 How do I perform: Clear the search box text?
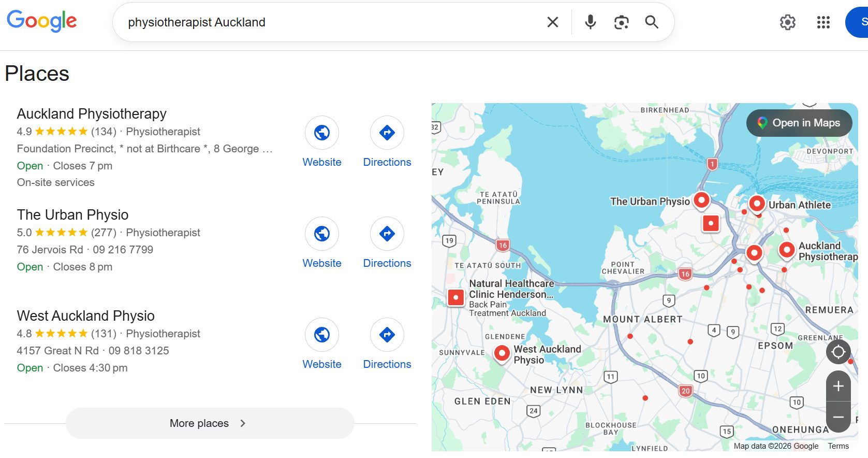[x=552, y=22]
